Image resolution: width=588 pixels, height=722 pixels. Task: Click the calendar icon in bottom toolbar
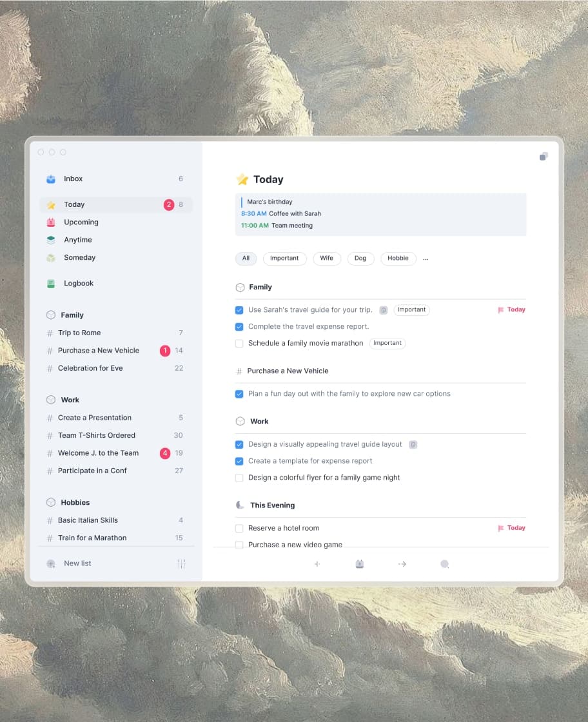coord(360,564)
